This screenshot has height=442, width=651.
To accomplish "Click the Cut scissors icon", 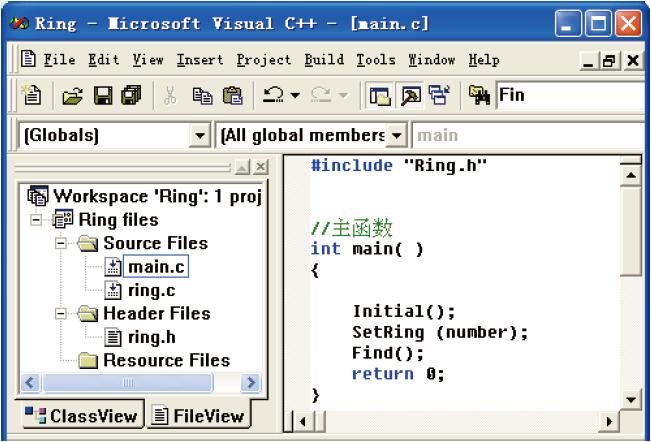I will [x=170, y=95].
